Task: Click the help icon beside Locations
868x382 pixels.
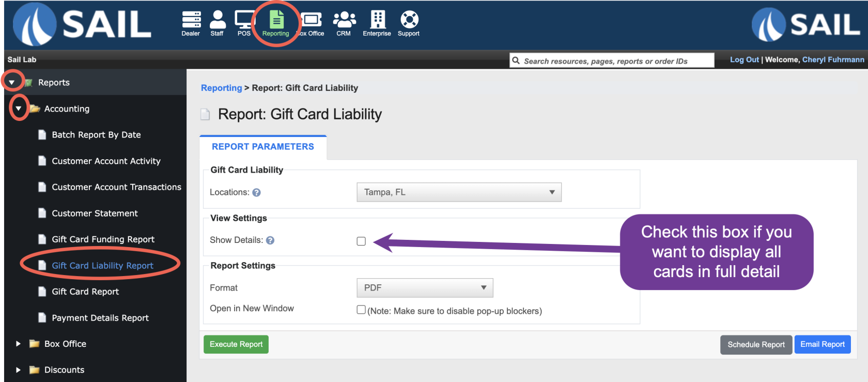Action: [256, 193]
